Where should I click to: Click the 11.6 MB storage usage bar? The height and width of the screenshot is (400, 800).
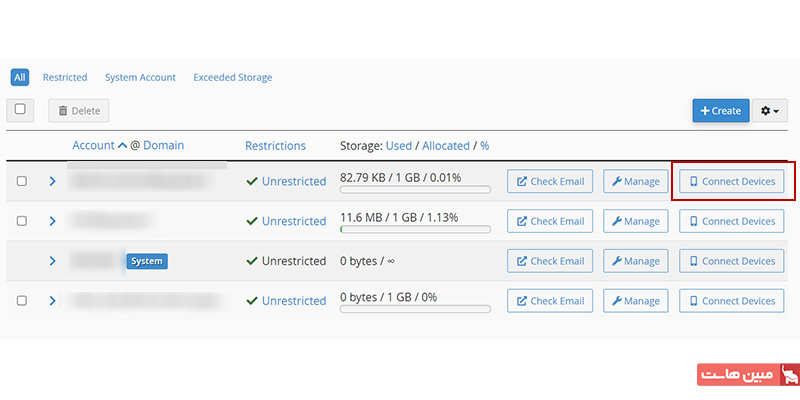point(415,230)
